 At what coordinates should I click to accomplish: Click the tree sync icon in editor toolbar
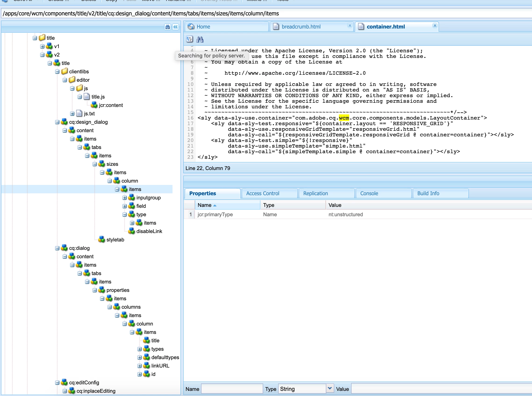[190, 39]
